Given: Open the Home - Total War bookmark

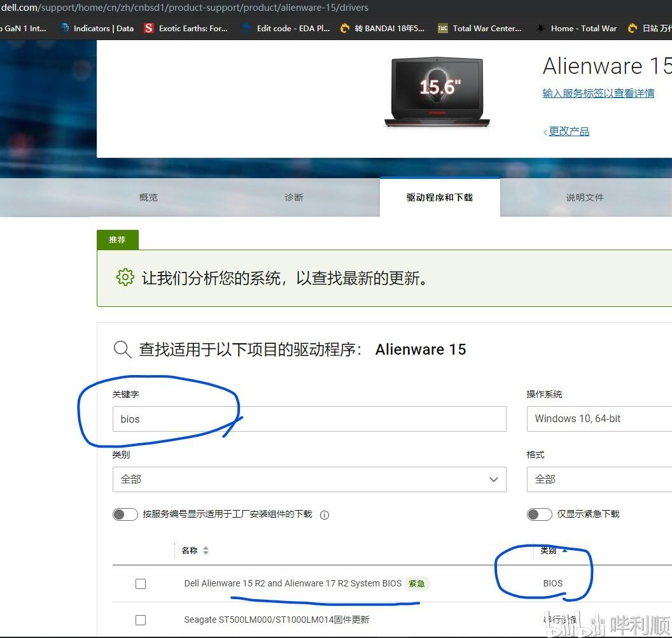Looking at the screenshot, I should [x=577, y=28].
